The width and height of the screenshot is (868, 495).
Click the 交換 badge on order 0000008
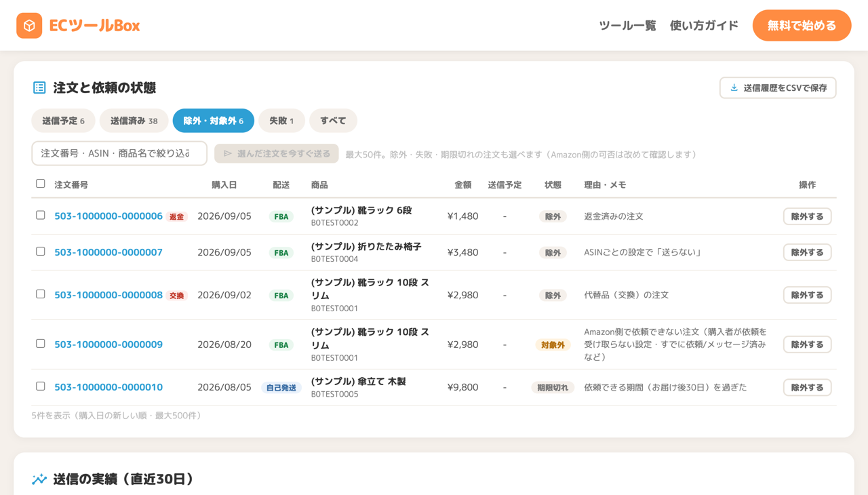tap(177, 296)
